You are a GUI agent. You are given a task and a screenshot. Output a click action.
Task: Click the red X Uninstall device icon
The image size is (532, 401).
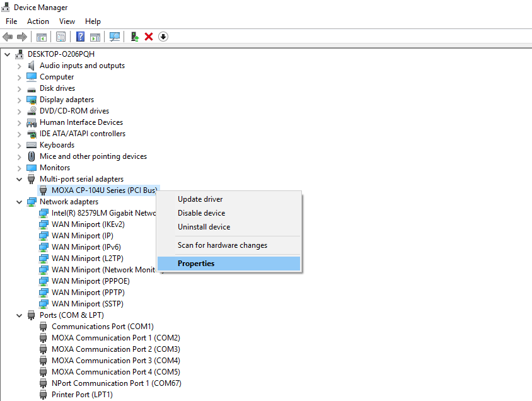(149, 37)
